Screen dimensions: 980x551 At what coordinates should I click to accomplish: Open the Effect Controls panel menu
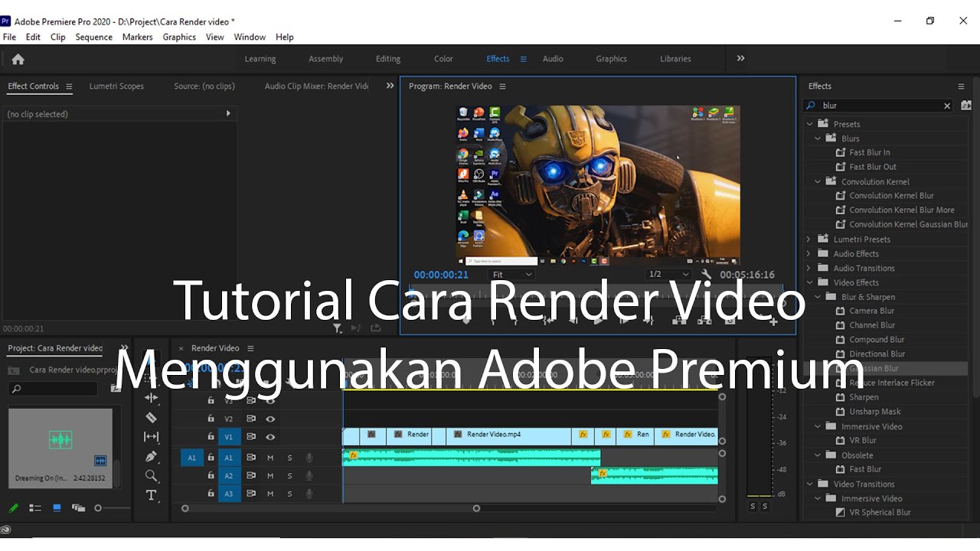tap(69, 86)
